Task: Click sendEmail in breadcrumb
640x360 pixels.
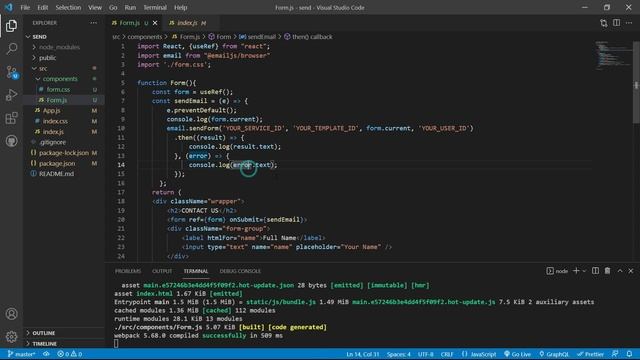Action: (262, 37)
